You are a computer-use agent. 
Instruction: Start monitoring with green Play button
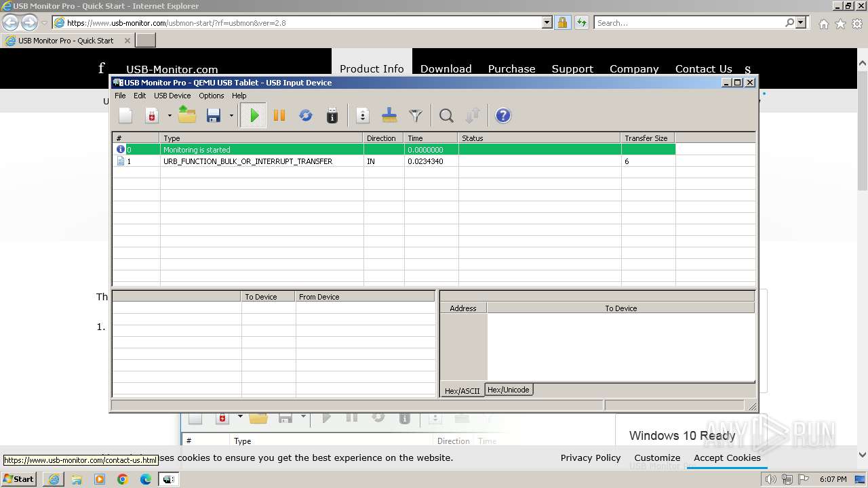pyautogui.click(x=254, y=116)
